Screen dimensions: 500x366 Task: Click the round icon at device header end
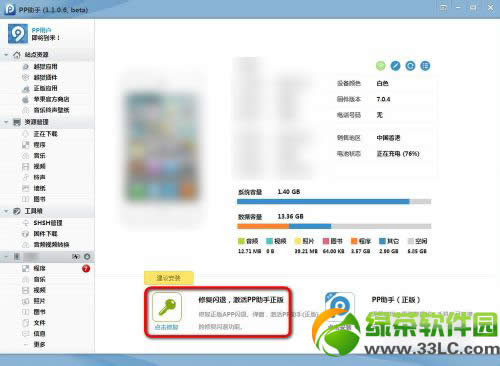tap(87, 256)
